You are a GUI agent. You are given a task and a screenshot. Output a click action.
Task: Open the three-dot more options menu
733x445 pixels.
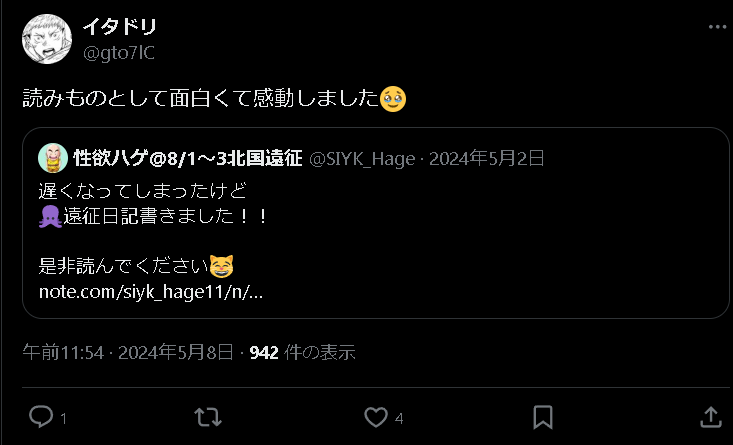tap(717, 27)
